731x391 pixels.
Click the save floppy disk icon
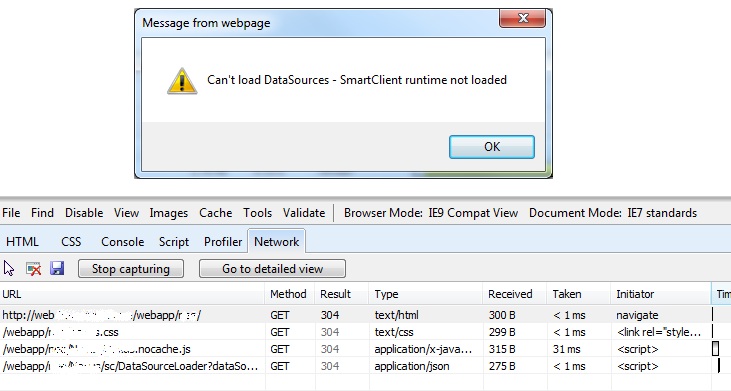[57, 268]
